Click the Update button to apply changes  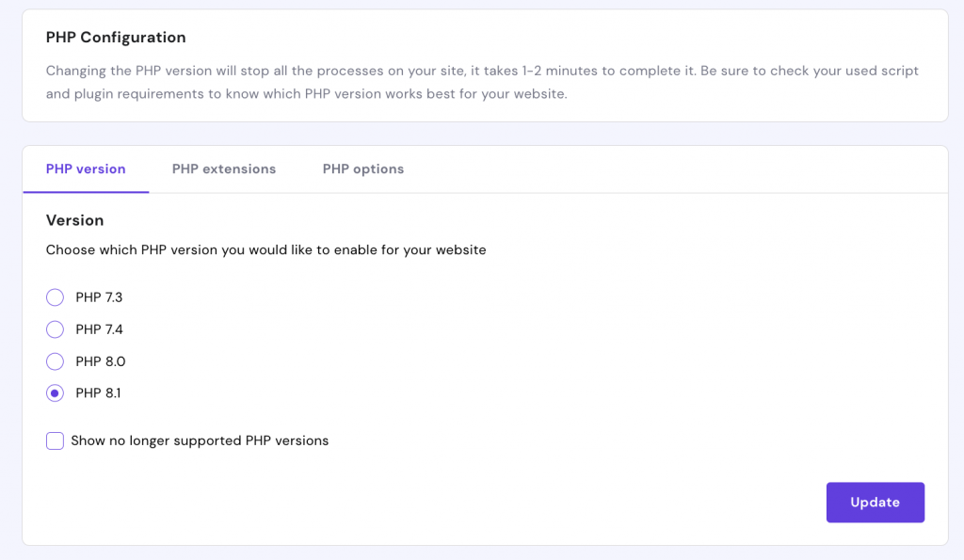point(875,502)
